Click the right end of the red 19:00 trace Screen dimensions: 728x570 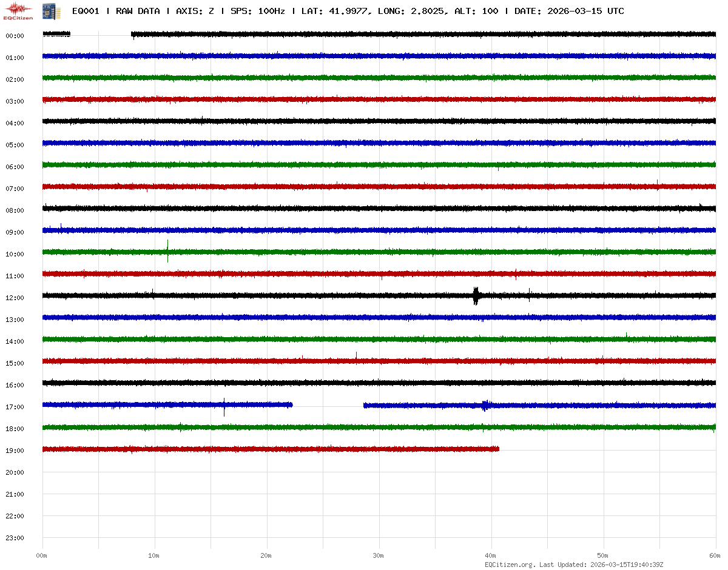point(497,449)
